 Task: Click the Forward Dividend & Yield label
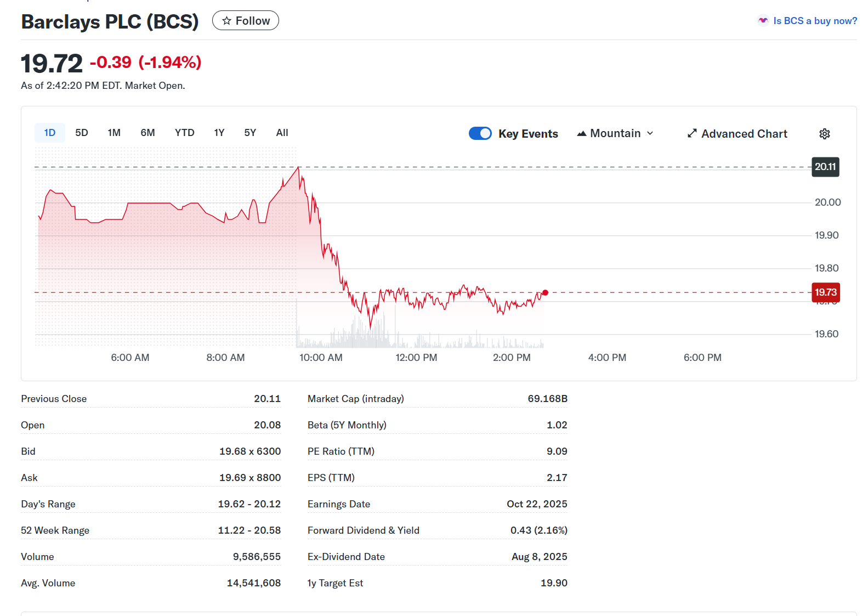click(x=363, y=530)
